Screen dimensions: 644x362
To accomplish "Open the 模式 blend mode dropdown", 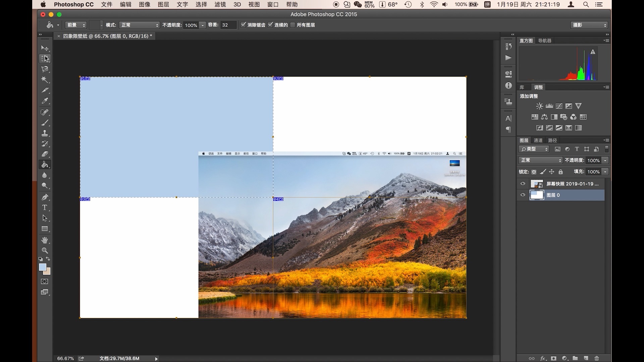I will tap(140, 25).
